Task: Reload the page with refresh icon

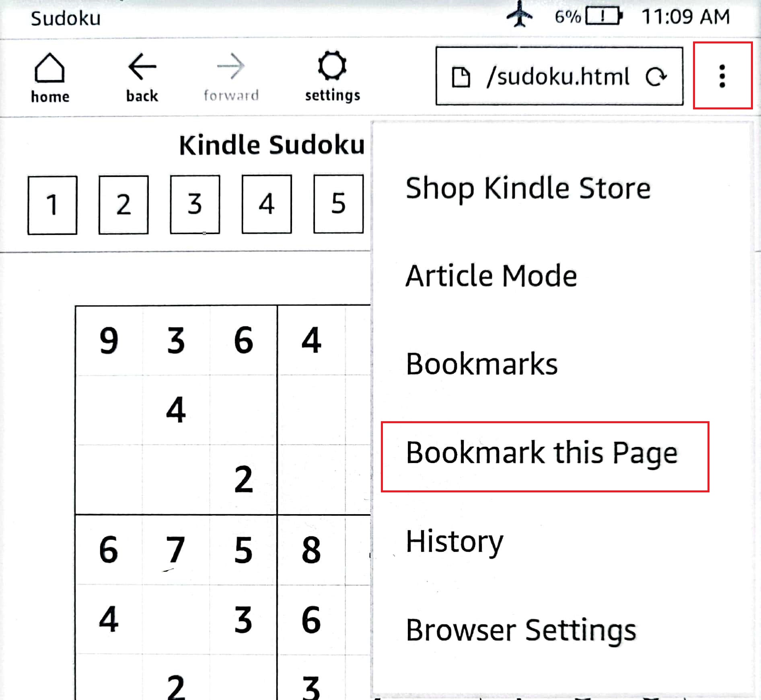Action: point(656,76)
